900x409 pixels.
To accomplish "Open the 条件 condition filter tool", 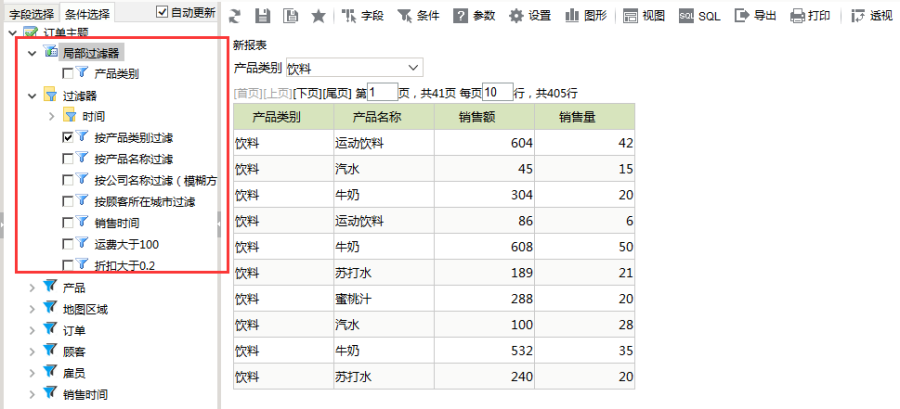I will 418,15.
